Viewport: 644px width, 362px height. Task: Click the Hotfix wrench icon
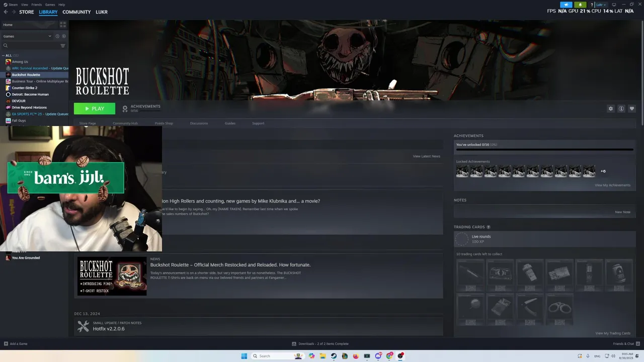tap(83, 326)
